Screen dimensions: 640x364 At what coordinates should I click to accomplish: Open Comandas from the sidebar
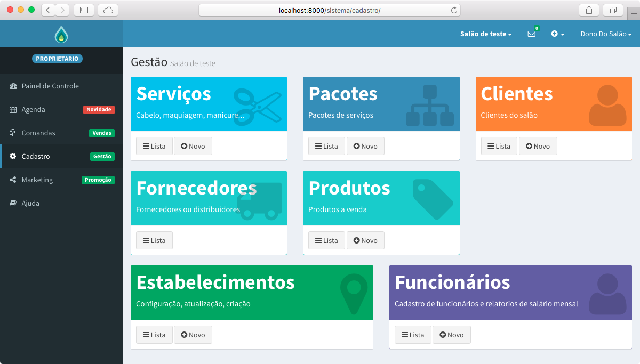pos(38,133)
